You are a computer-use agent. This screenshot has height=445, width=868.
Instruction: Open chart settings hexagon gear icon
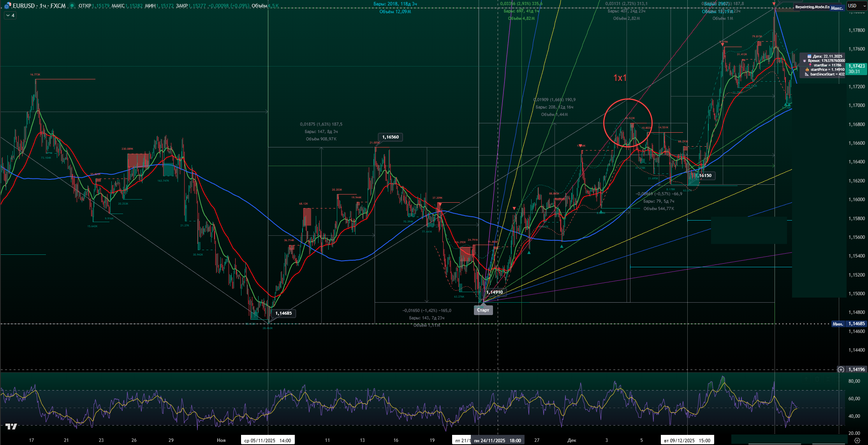click(857, 440)
